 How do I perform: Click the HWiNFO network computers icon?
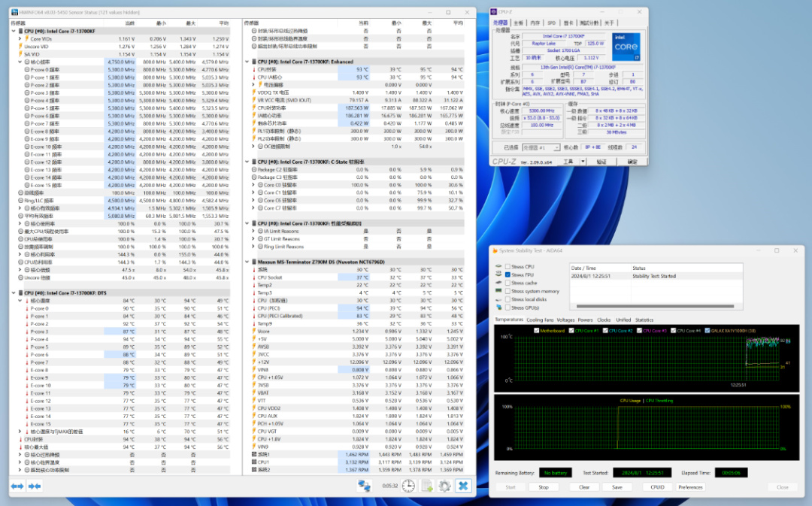pyautogui.click(x=363, y=486)
